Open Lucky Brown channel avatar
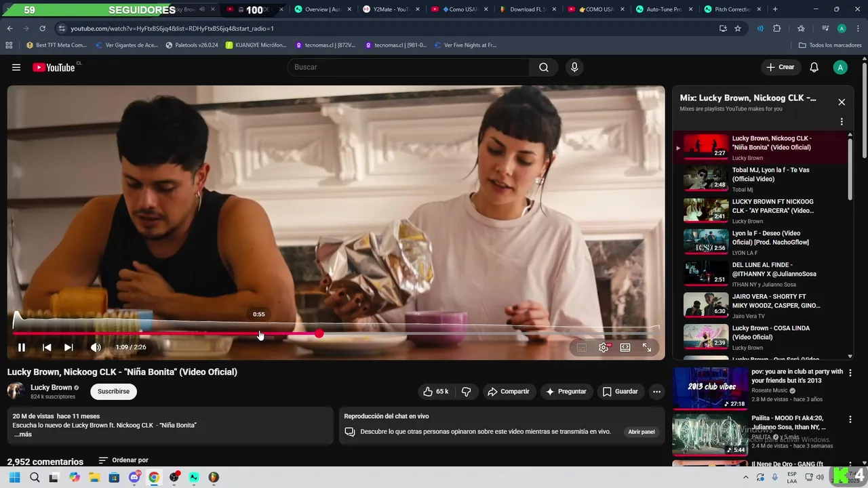868x488 pixels. click(16, 391)
